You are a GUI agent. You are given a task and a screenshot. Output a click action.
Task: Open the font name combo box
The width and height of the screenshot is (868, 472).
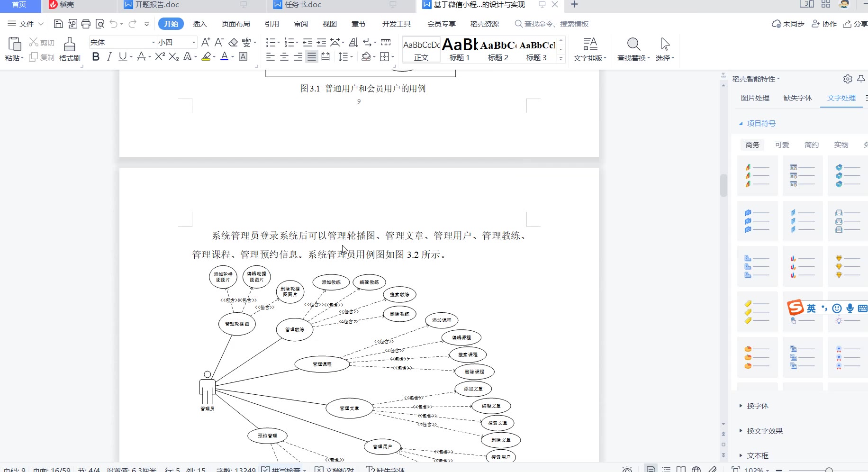pyautogui.click(x=122, y=42)
